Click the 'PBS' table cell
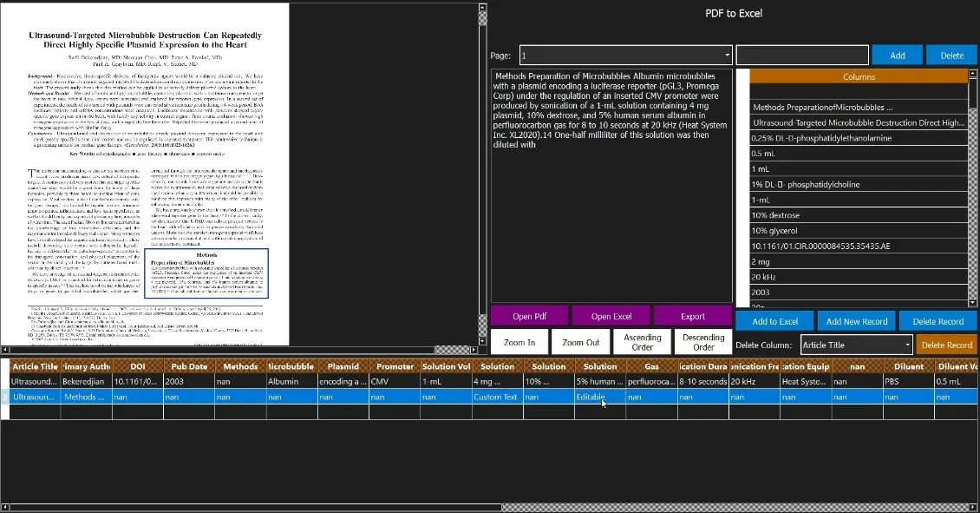 tap(909, 382)
